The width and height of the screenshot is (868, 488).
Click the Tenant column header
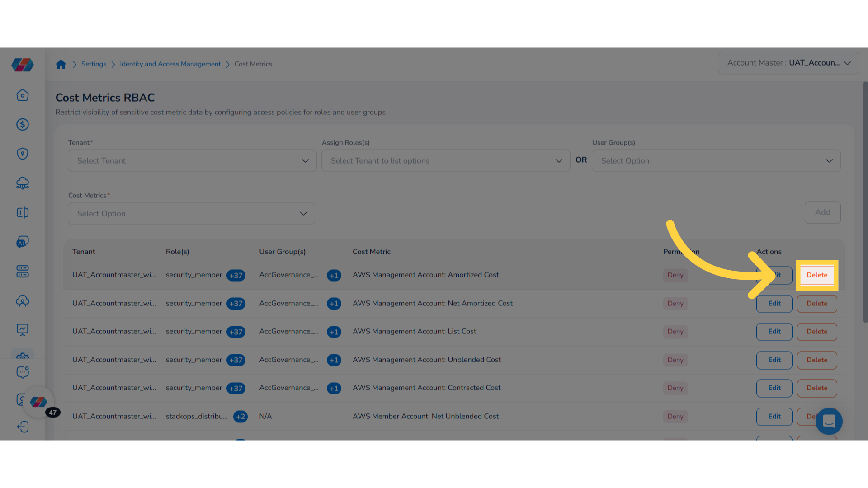84,252
